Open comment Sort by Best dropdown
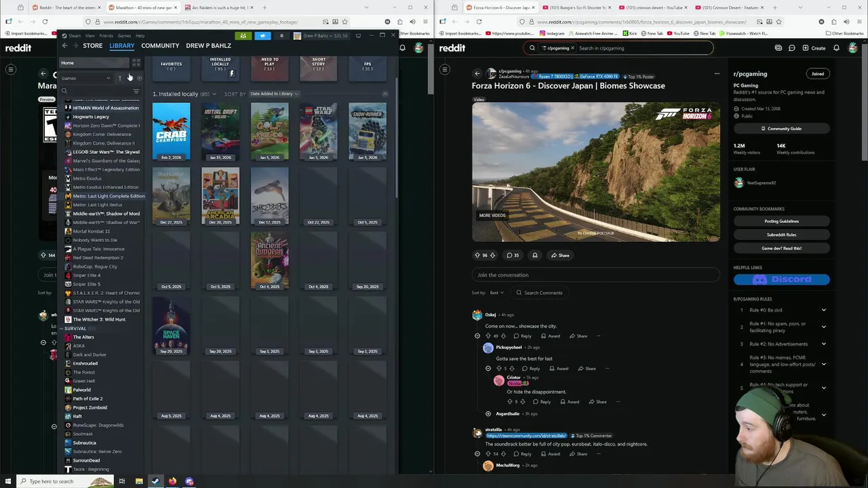Viewport: 868px width, 488px height. pos(497,293)
